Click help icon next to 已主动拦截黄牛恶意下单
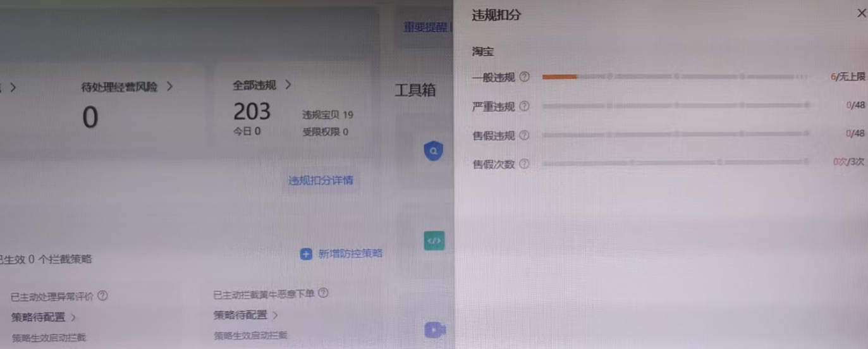 [x=323, y=293]
